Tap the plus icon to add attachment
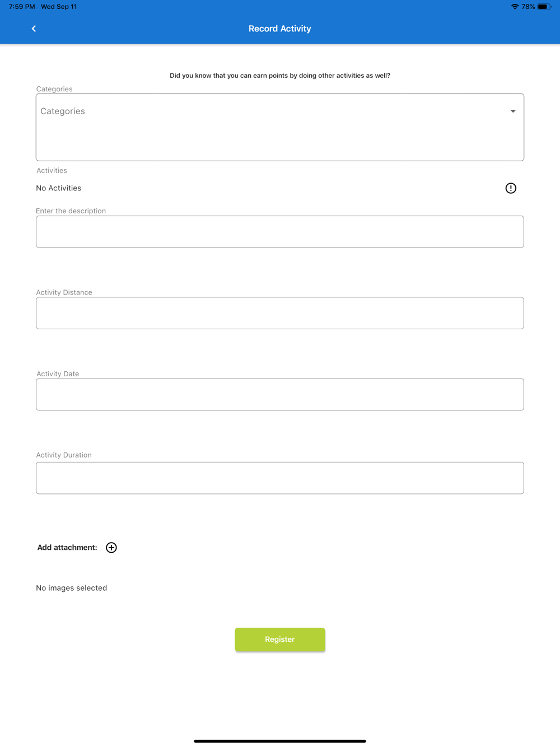Viewport: 560px width, 747px height. (x=111, y=548)
